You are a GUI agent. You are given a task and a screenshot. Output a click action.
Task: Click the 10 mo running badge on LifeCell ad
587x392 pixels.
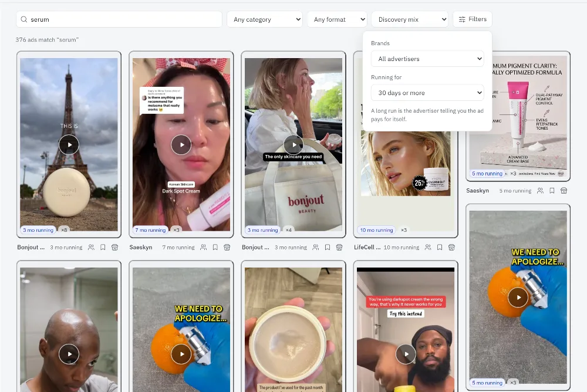tap(377, 230)
